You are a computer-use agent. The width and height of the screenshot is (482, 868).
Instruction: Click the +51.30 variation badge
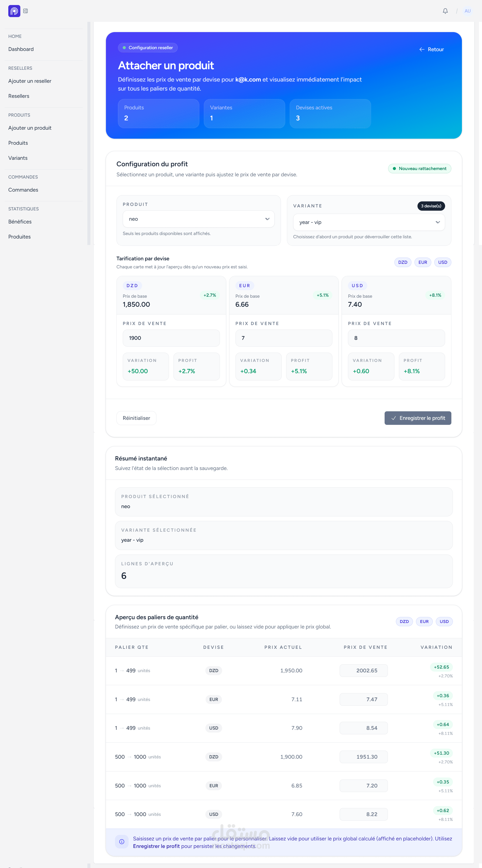pyautogui.click(x=441, y=753)
